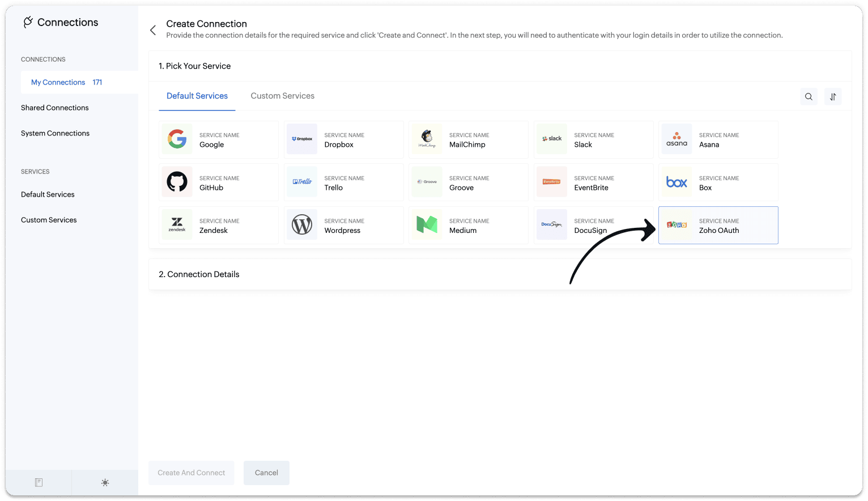868x501 pixels.
Task: Select the Dropbox service logo
Action: click(x=302, y=139)
